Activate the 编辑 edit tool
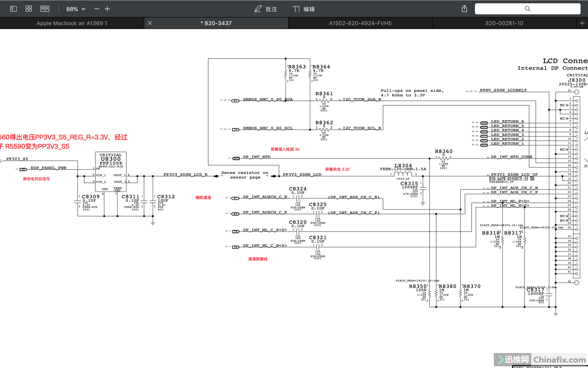Image resolution: width=588 pixels, height=368 pixels. [x=304, y=9]
